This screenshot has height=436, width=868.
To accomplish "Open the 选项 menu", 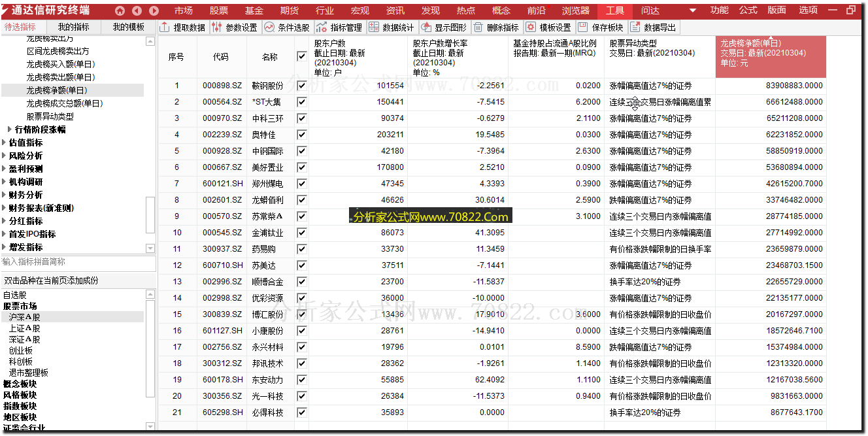I will [x=809, y=10].
